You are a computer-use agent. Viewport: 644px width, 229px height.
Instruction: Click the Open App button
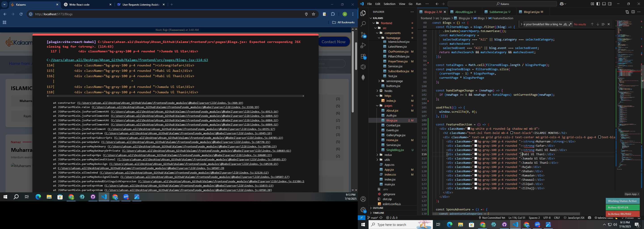pos(632,194)
